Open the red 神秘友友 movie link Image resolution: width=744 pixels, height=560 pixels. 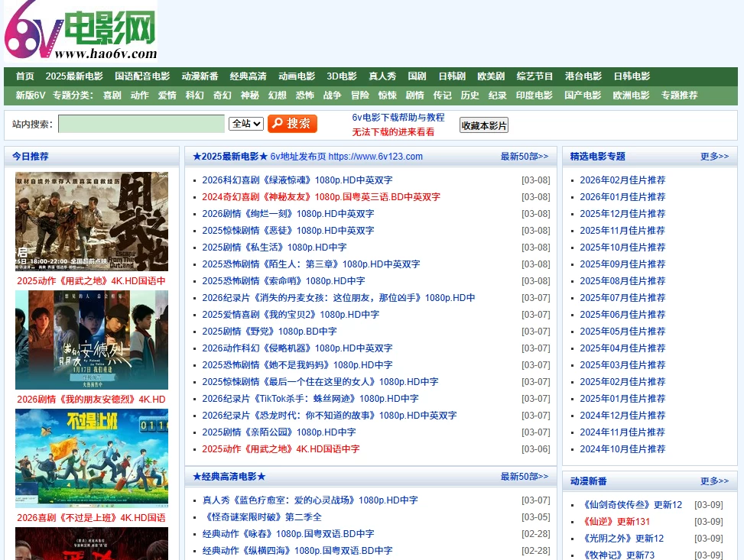[320, 197]
